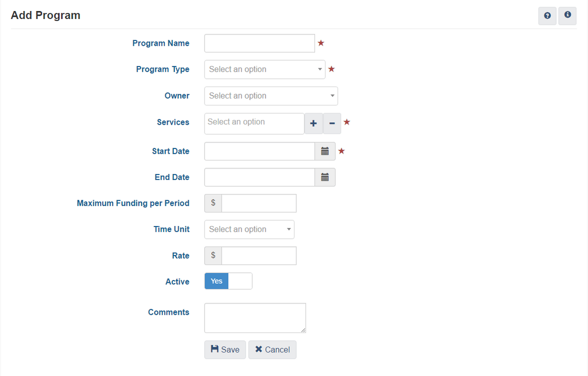Screen dimensions: 588x376
Task: Focus the Program Name text field
Action: coord(259,44)
